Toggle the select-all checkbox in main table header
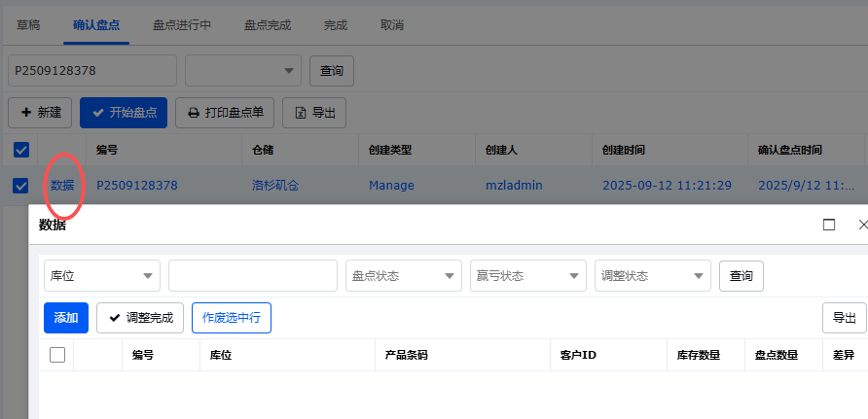This screenshot has height=419, width=868. [x=20, y=150]
